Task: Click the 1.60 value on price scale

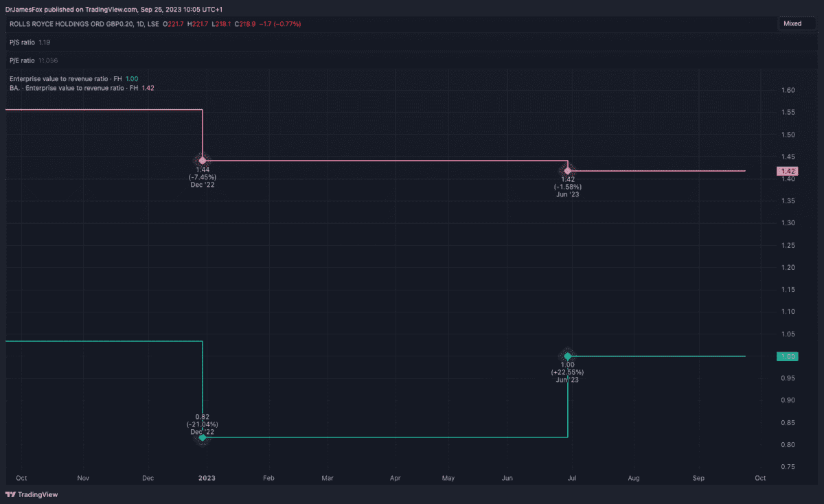Action: 788,90
